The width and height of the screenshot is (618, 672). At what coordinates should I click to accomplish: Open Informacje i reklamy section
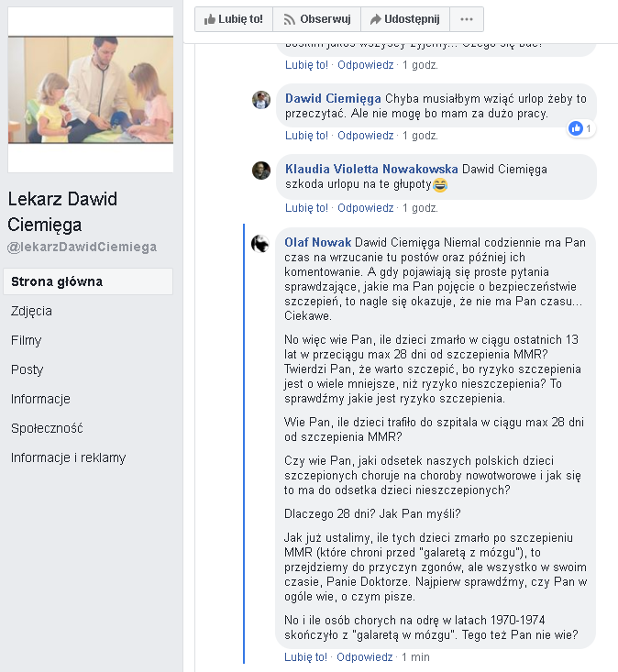click(x=68, y=457)
